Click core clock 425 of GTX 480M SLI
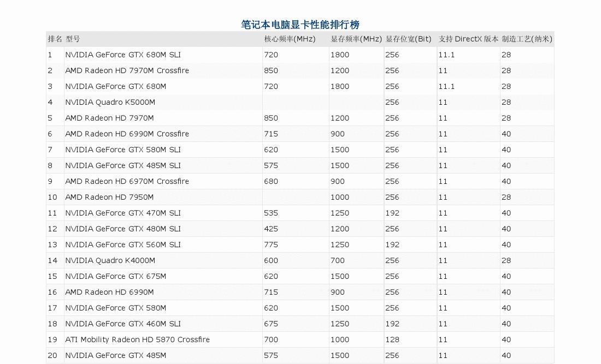Viewport: 601px width, 364px height. pyautogui.click(x=271, y=229)
